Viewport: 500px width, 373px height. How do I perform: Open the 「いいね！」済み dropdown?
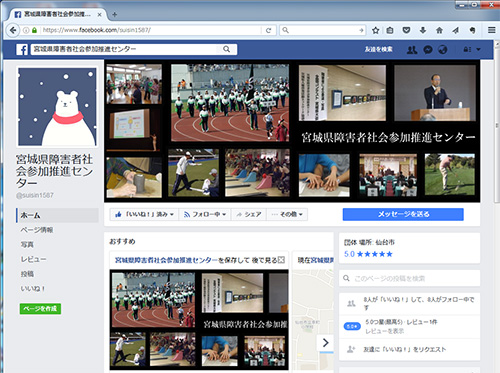coord(144,214)
